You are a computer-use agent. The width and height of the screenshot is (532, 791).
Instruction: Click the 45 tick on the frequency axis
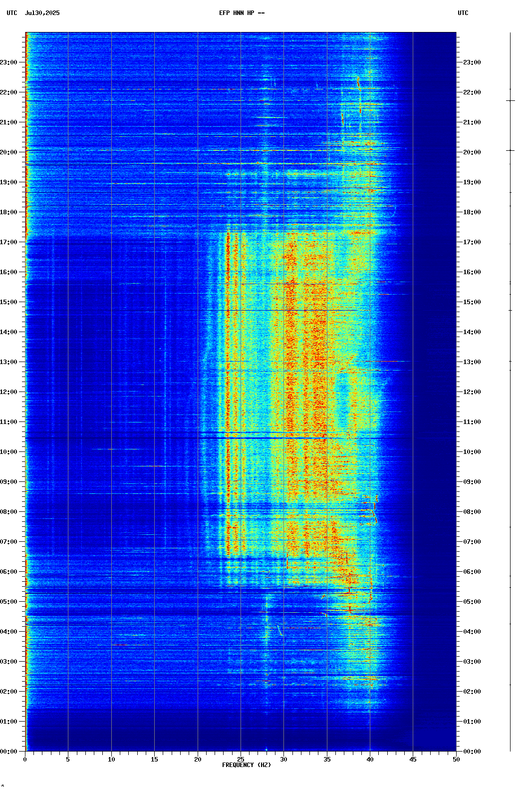point(413,760)
